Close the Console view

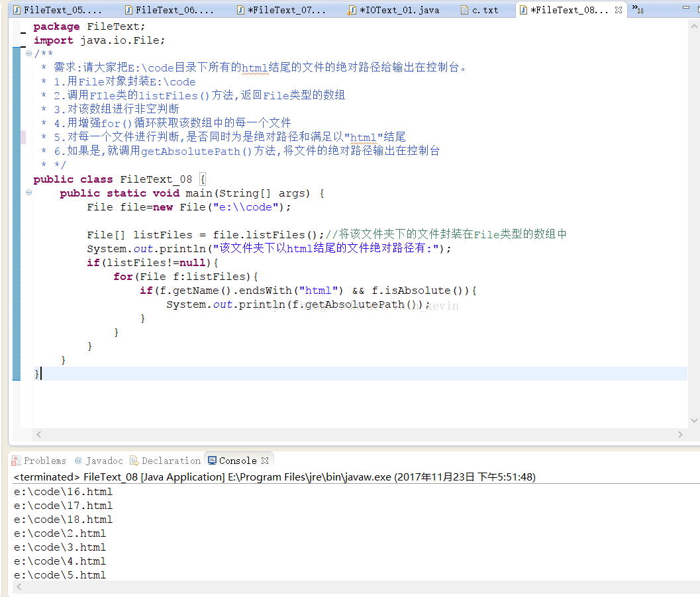[x=265, y=461]
